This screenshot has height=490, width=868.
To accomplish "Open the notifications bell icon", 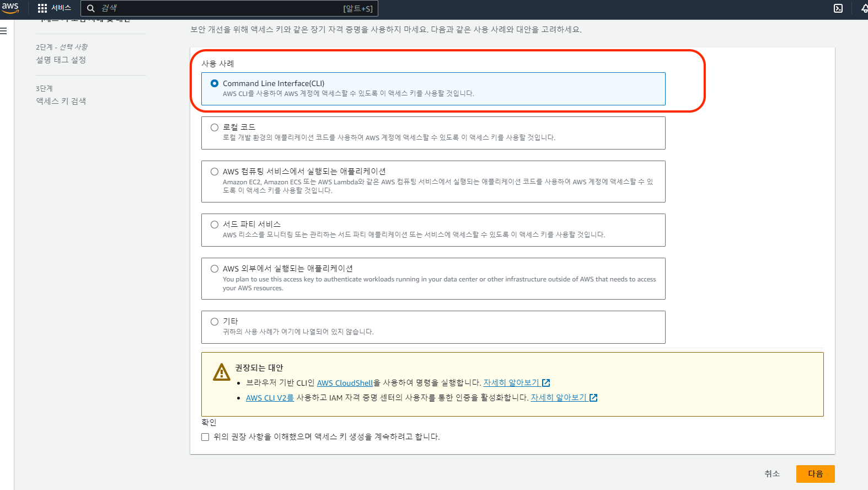I will point(864,8).
